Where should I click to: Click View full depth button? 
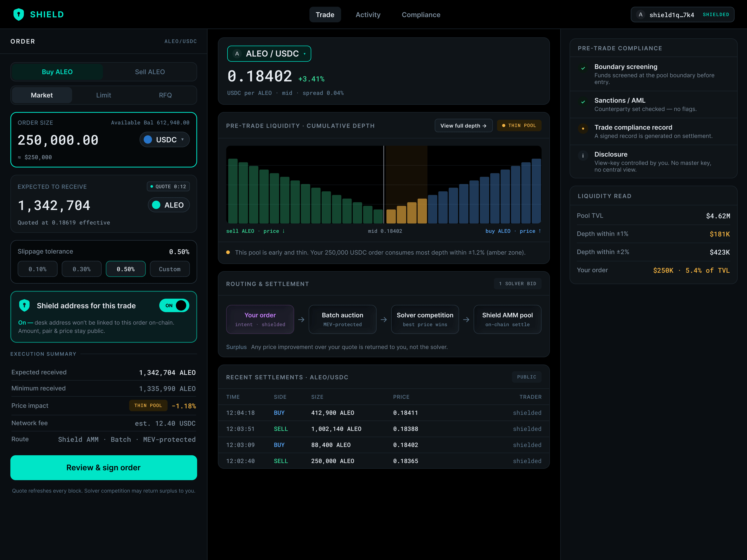tap(463, 126)
